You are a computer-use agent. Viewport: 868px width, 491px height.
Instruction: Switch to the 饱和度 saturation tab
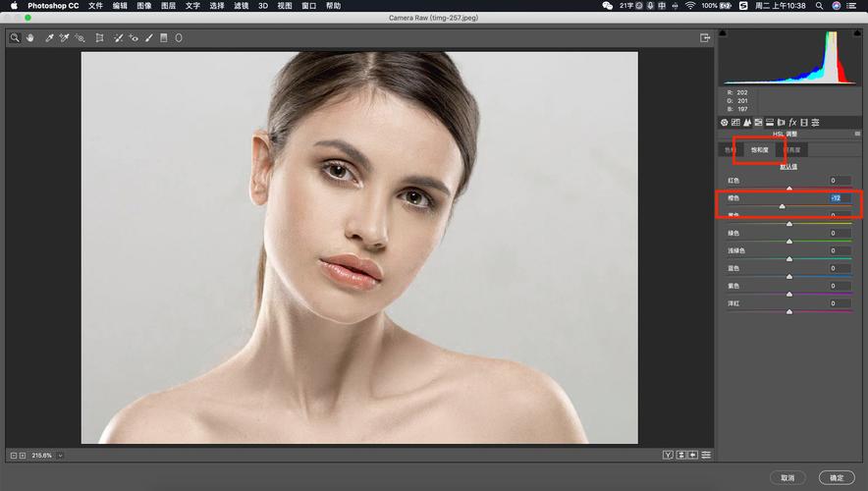click(760, 150)
